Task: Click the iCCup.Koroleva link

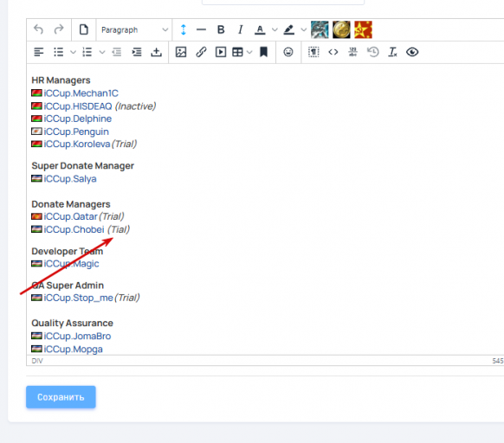Action: coord(77,144)
